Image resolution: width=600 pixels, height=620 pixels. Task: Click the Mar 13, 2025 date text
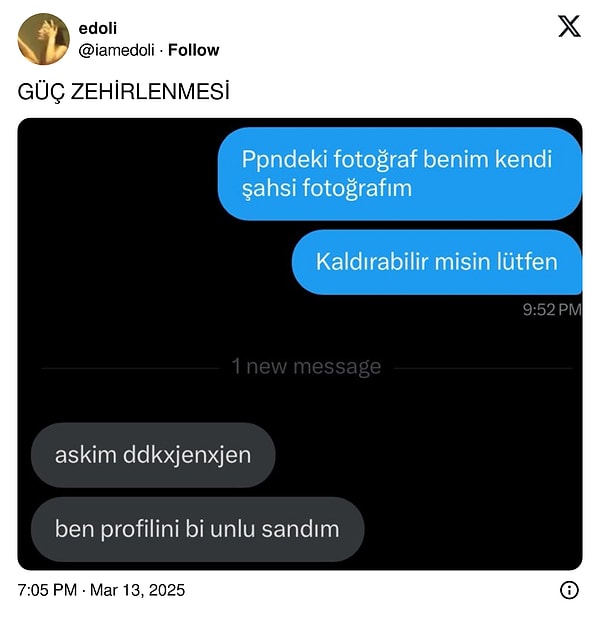pos(137,590)
